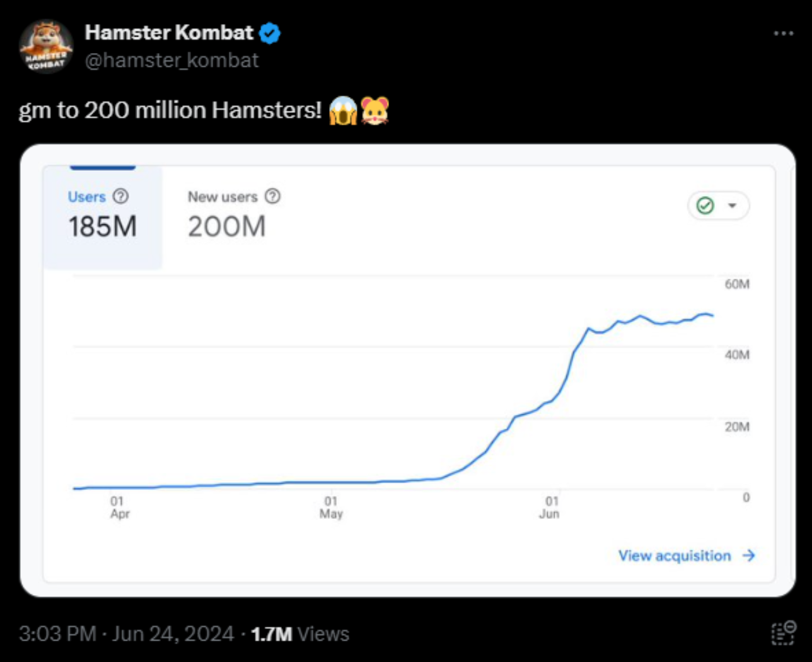Click arrow icon next to View acquisition
Viewport: 812px width, 662px height.
tap(748, 555)
